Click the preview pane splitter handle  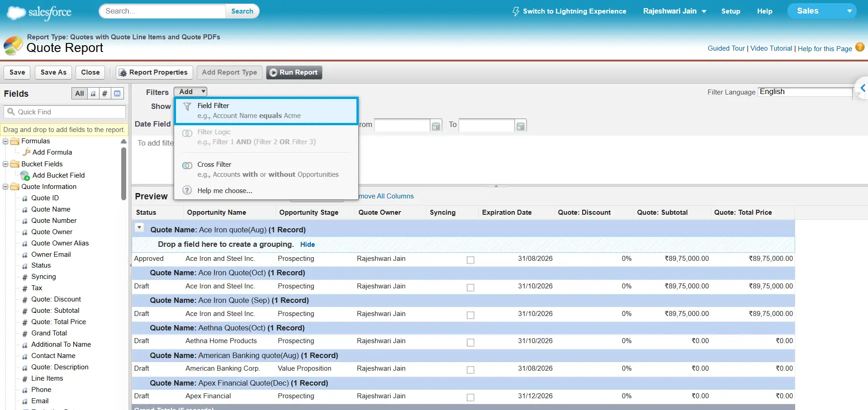(x=496, y=186)
